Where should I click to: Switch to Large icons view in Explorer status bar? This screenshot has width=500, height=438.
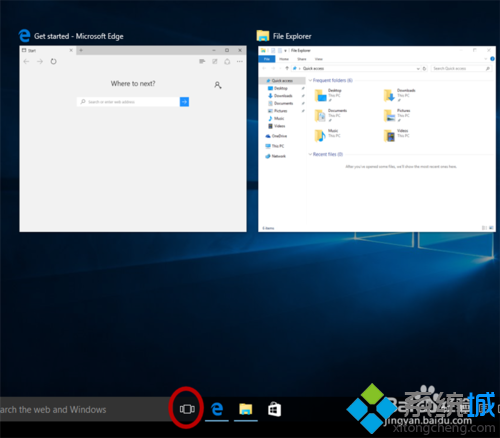[x=491, y=228]
